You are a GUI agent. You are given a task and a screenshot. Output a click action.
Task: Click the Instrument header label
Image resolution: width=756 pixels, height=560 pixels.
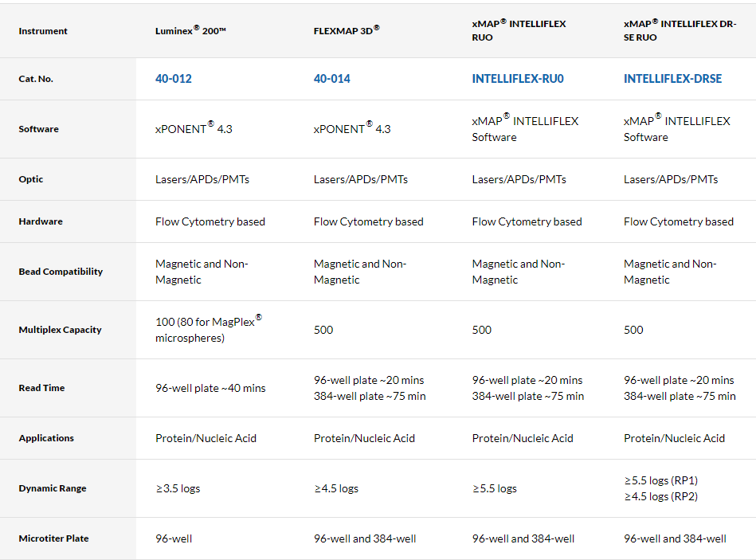point(43,31)
